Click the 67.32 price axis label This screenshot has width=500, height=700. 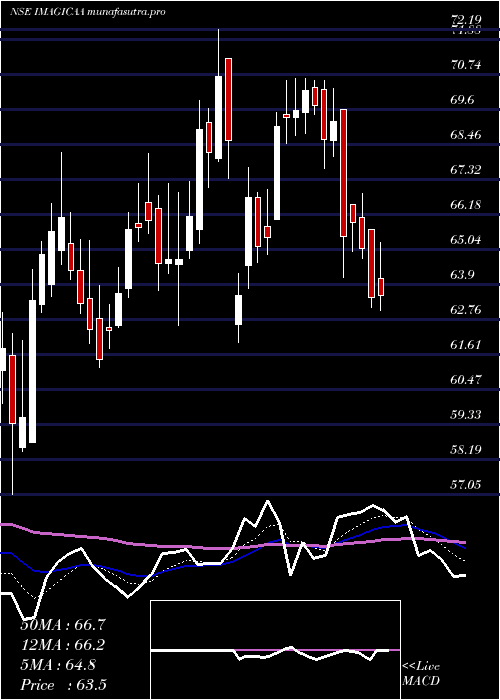pyautogui.click(x=466, y=170)
